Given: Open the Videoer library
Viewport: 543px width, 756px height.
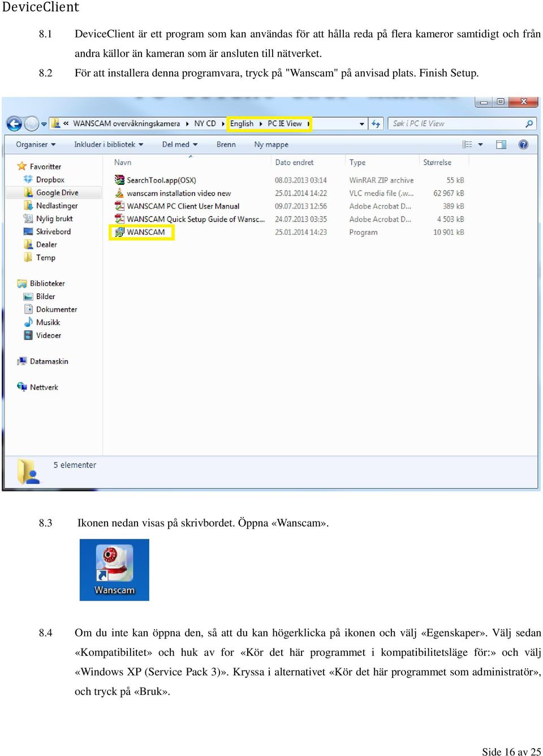Looking at the screenshot, I should [48, 335].
